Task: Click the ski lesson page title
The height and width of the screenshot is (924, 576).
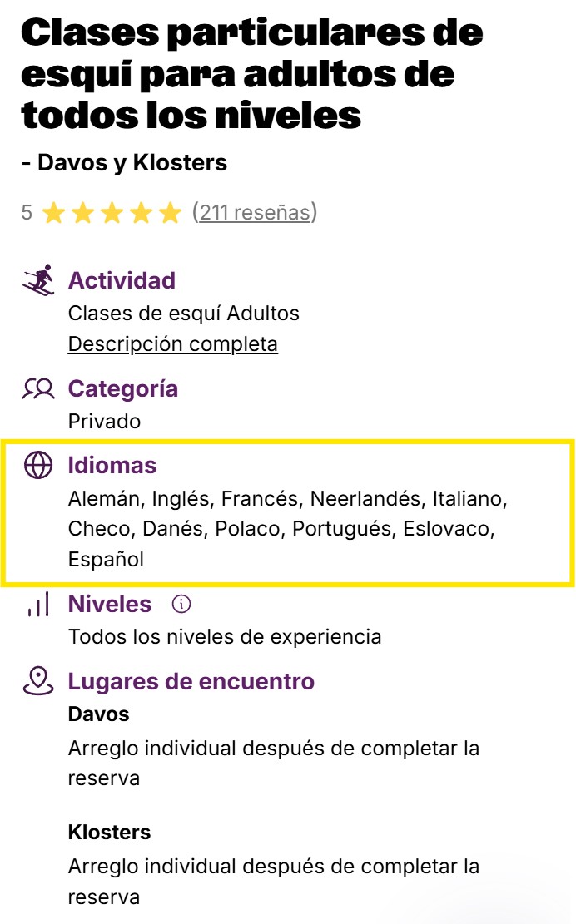Action: [x=252, y=75]
